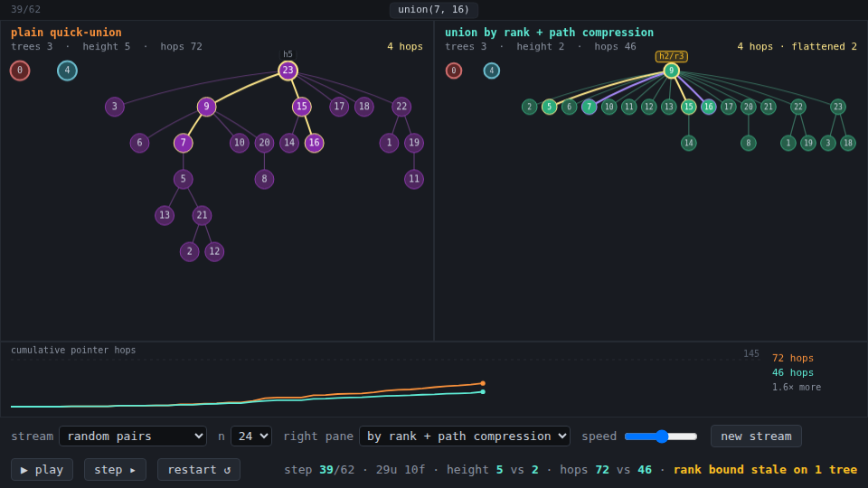Viewport: 868px width, 488px height.
Task: Click h2/r3 badge above node 9
Action: point(672,56)
